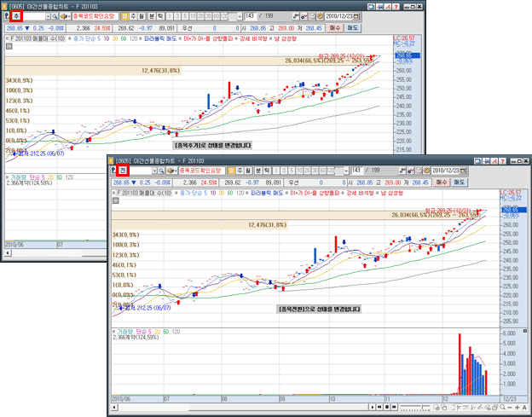Click the 매수 buy button in back window
This screenshot has height=417, width=532.
[x=334, y=28]
